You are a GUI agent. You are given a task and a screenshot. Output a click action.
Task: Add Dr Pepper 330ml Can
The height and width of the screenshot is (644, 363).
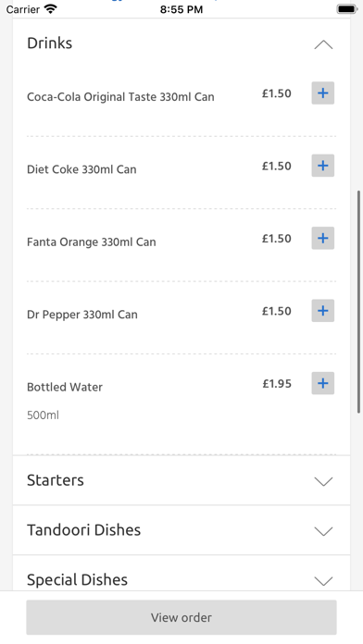coord(322,311)
